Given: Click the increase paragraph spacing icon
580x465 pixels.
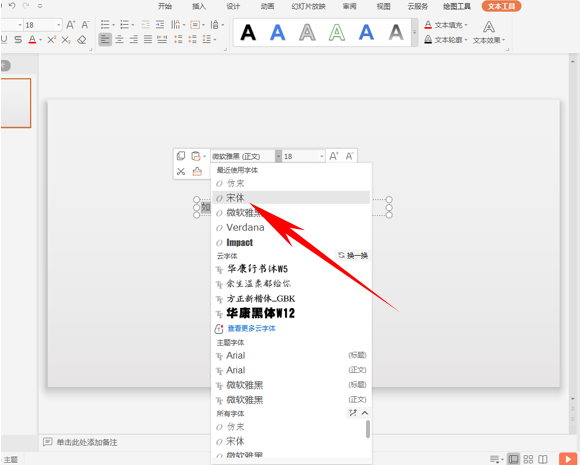Looking at the screenshot, I should pyautogui.click(x=178, y=39).
